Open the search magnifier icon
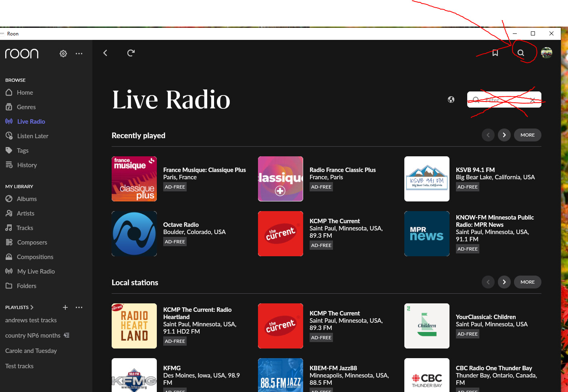Image resolution: width=568 pixels, height=392 pixels. 521,53
